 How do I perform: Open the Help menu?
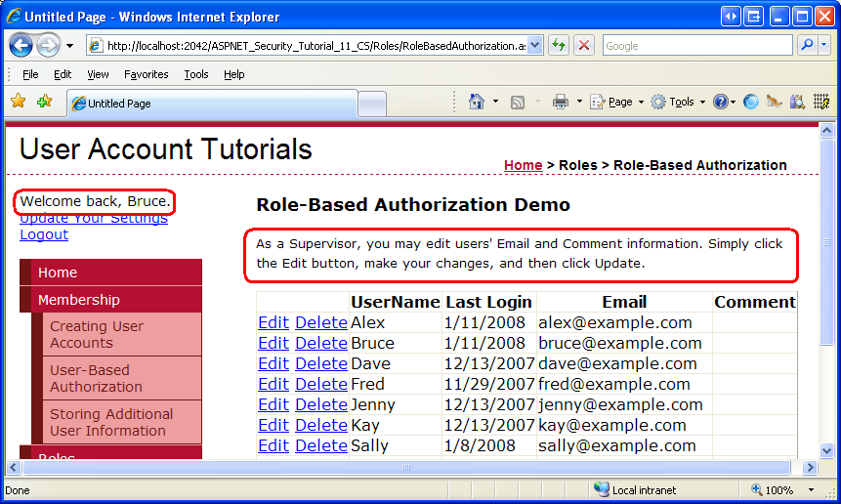click(x=233, y=74)
